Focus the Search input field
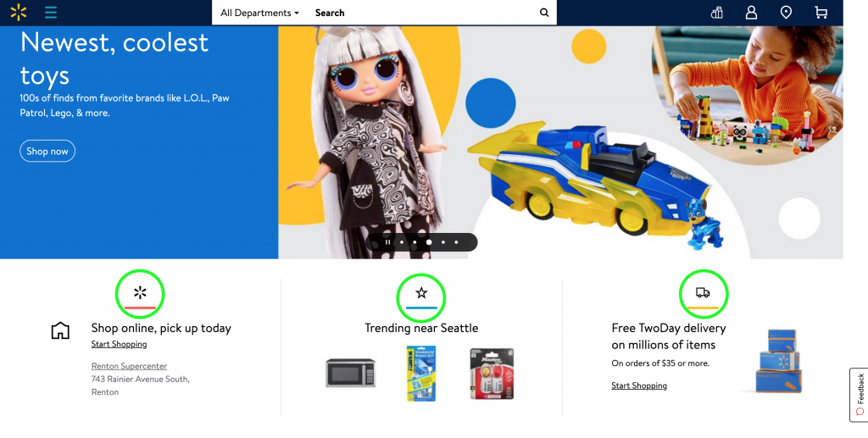The image size is (868, 438). point(424,13)
